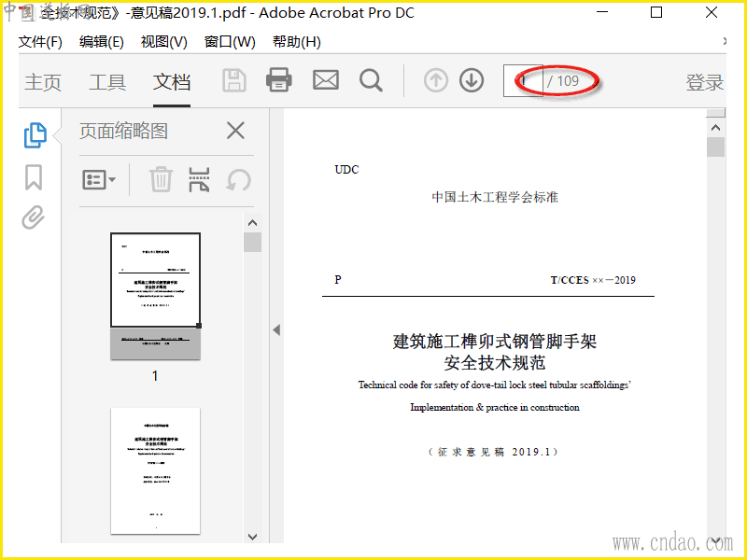Rotate page using the rotate icon
This screenshot has height=560, width=747.
[238, 180]
